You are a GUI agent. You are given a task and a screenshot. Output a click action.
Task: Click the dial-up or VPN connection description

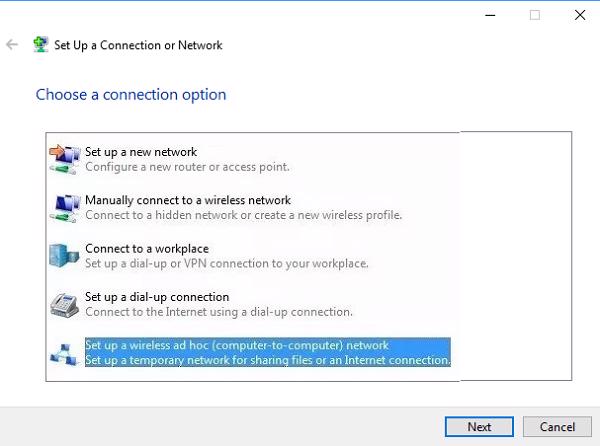click(227, 263)
